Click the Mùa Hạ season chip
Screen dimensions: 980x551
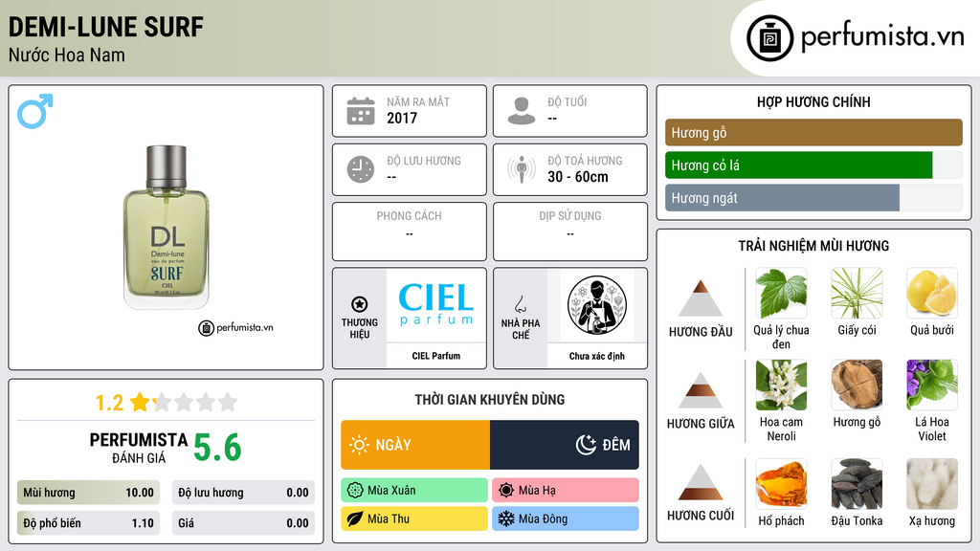[566, 491]
